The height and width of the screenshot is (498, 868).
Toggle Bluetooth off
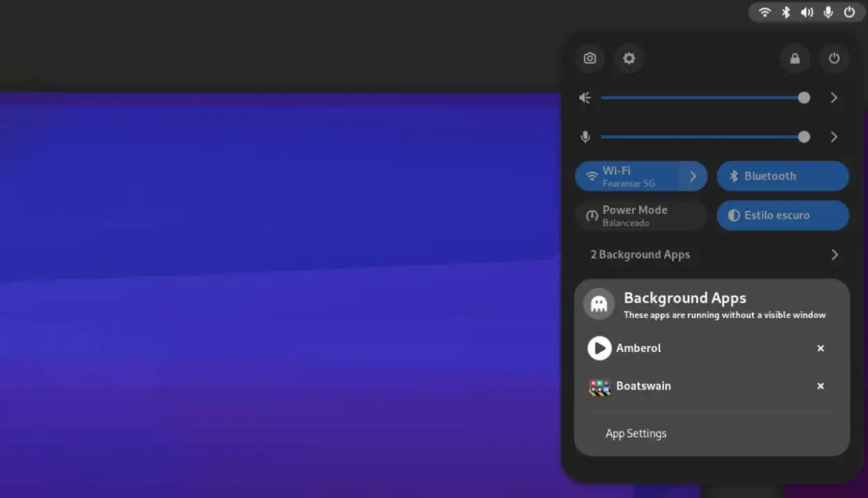click(783, 176)
